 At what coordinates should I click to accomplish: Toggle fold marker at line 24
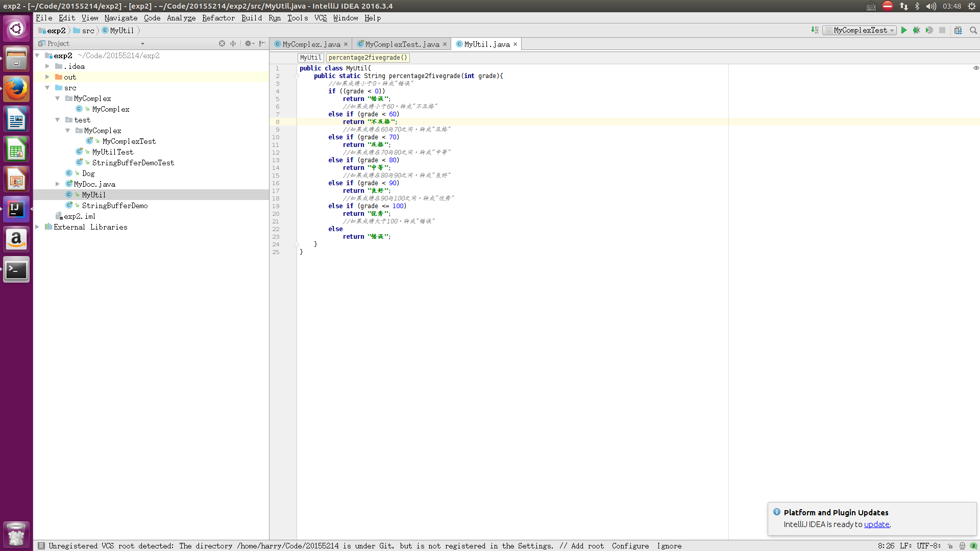297,244
